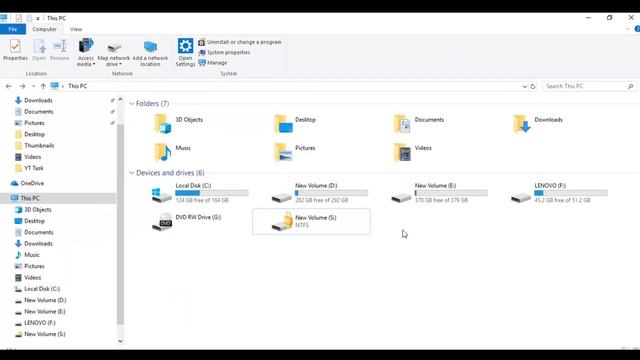The height and width of the screenshot is (360, 640).
Task: Refresh the This PC view
Action: click(533, 87)
